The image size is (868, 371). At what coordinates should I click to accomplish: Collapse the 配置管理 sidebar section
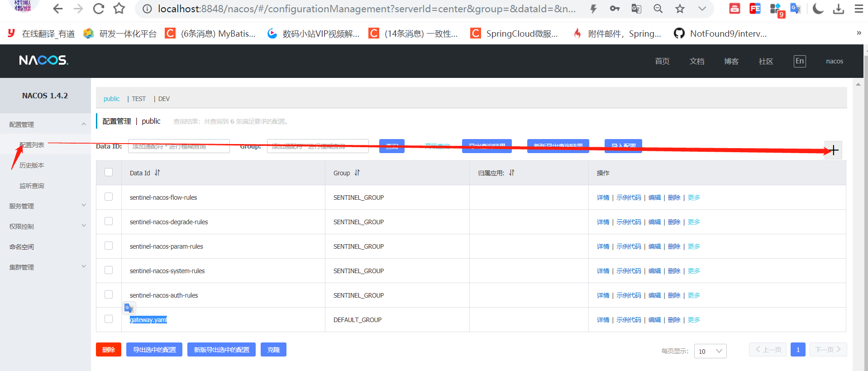(x=45, y=124)
